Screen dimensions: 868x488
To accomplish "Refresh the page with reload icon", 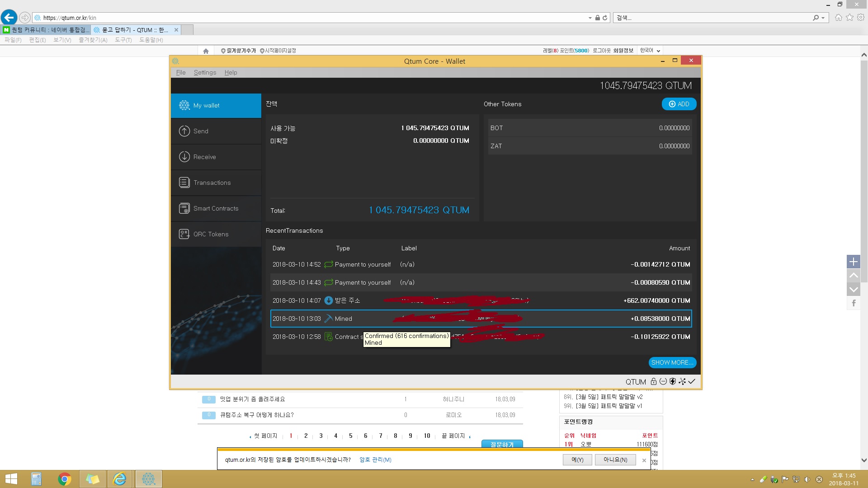I will (x=605, y=18).
